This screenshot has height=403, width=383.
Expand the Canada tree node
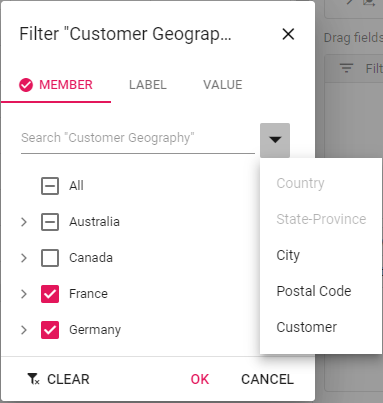[x=24, y=258]
